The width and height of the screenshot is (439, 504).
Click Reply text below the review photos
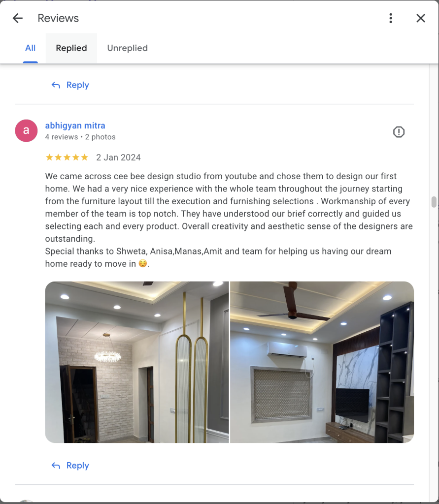coord(77,466)
